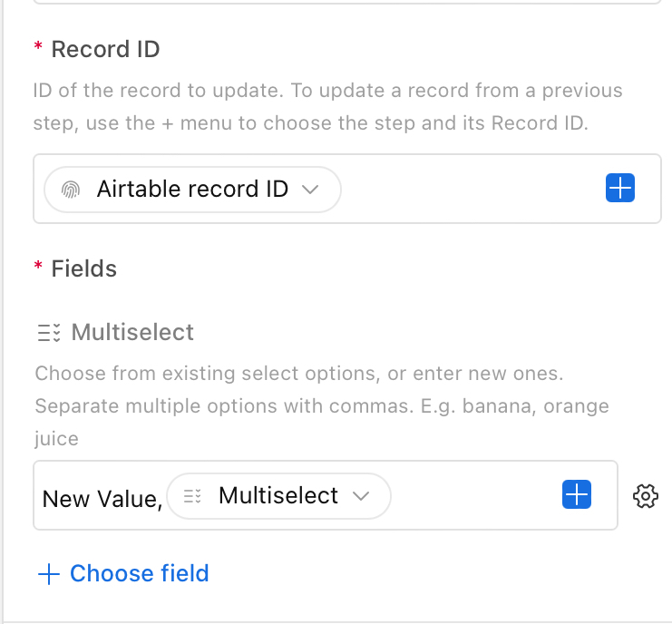Open settings gear for Multiselect field
Image resolution: width=672 pixels, height=624 pixels.
(646, 496)
